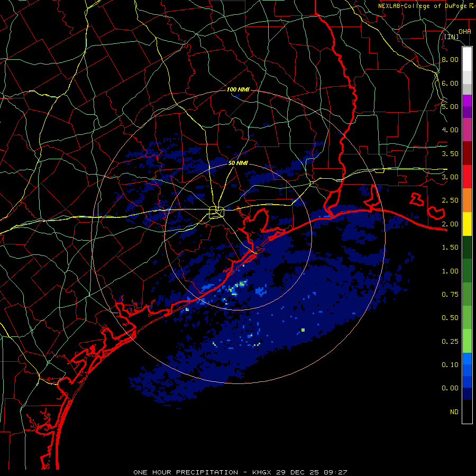
Task: Click the ND no-data legend label
Action: [454, 412]
